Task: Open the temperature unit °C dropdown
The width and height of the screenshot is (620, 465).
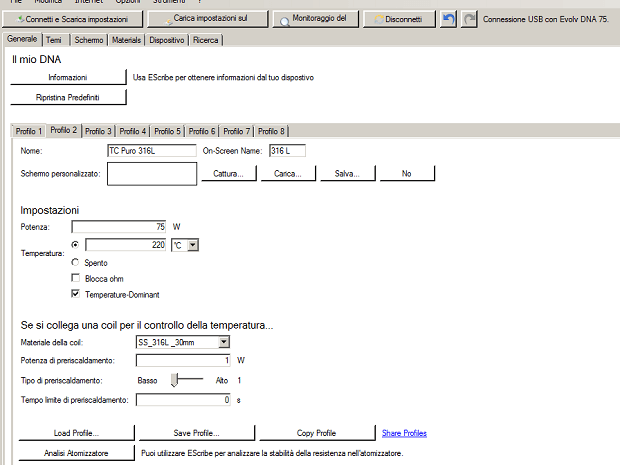Action: (193, 245)
